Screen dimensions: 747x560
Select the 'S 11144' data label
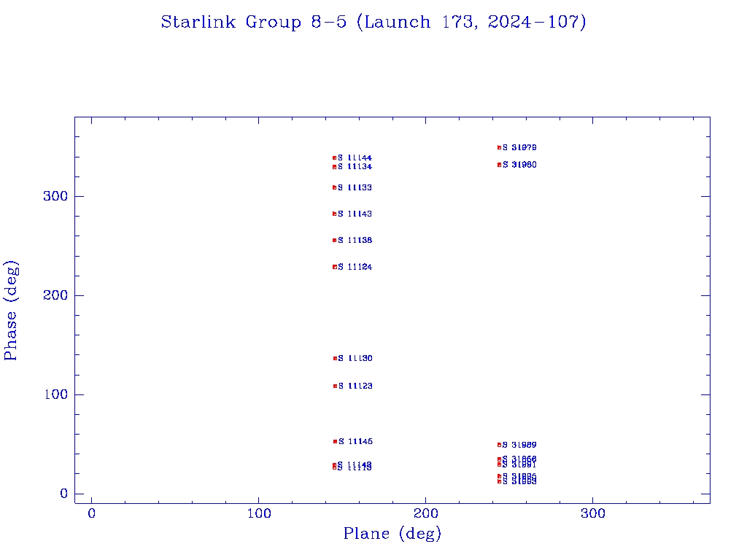[355, 157]
